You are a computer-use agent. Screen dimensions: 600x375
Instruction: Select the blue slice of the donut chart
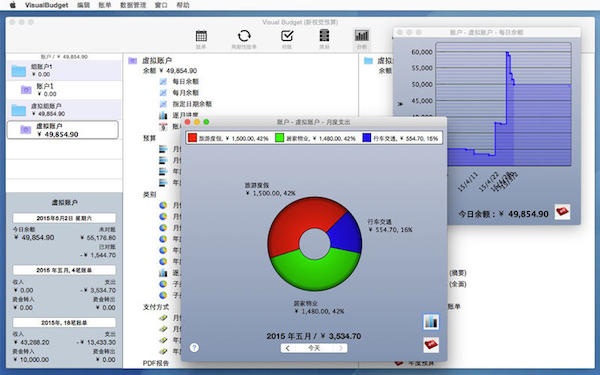(x=346, y=234)
